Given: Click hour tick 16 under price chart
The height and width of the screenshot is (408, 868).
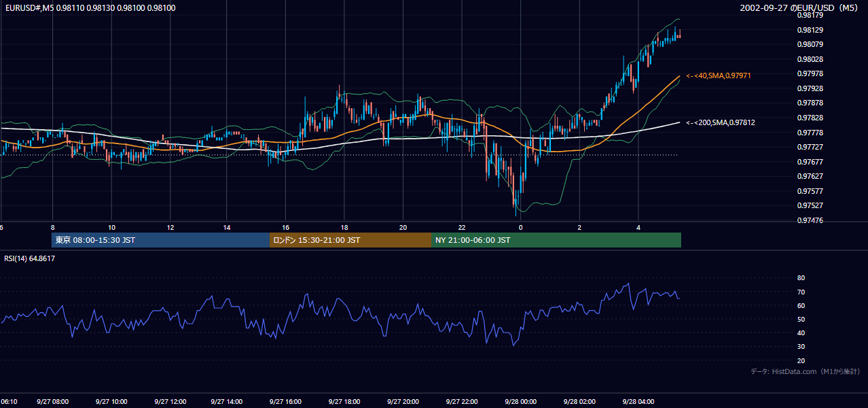Looking at the screenshot, I should point(287,227).
